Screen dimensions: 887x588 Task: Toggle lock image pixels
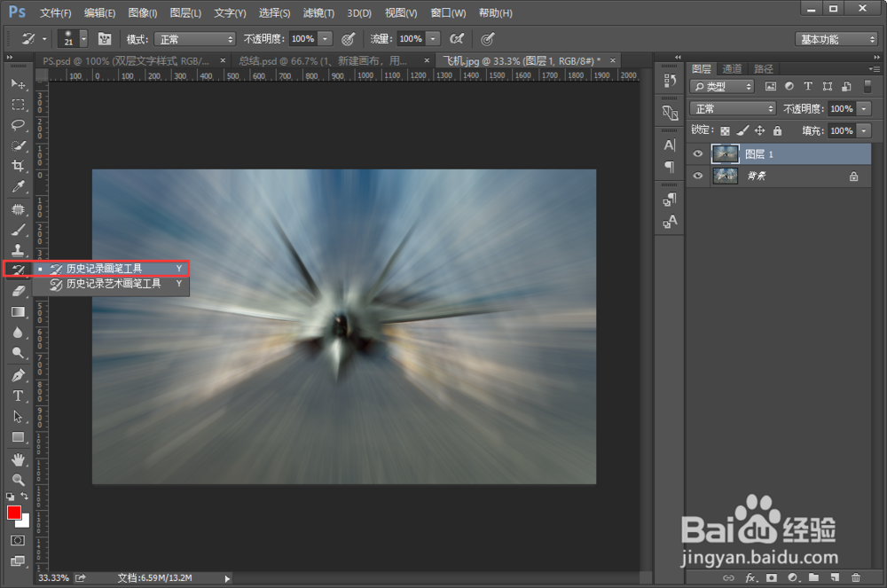click(742, 130)
